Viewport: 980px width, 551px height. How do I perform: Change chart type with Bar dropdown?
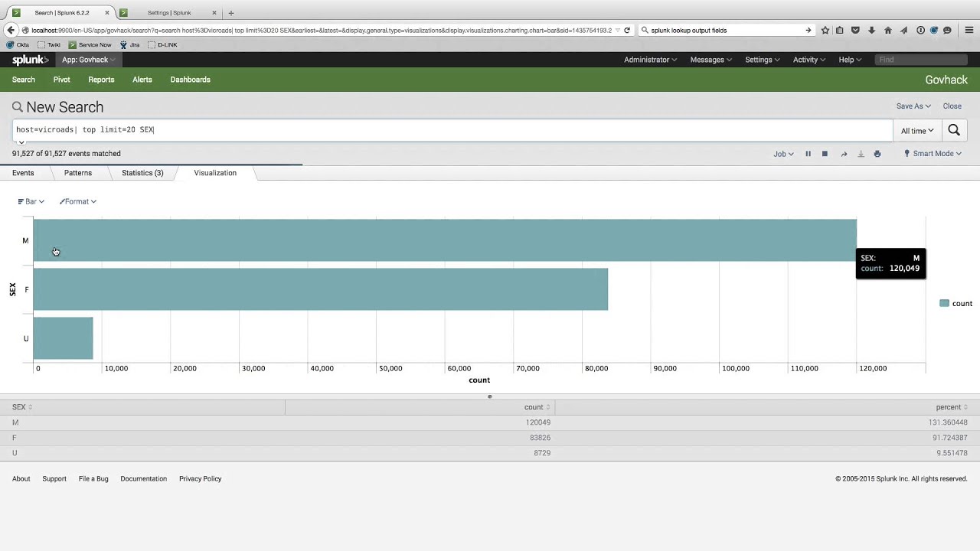(x=31, y=201)
